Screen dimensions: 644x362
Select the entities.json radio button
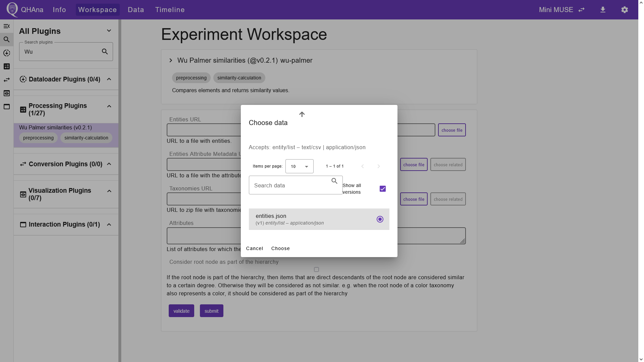[380, 219]
